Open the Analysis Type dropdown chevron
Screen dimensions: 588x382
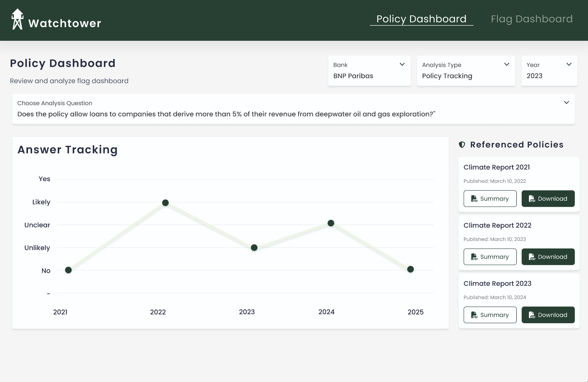pyautogui.click(x=507, y=65)
